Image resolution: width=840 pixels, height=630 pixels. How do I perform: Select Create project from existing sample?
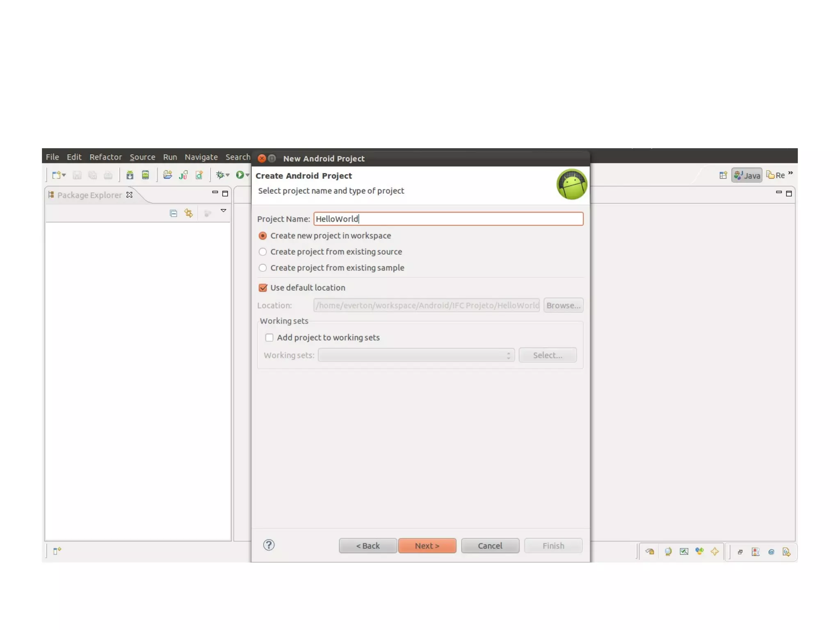[262, 268]
